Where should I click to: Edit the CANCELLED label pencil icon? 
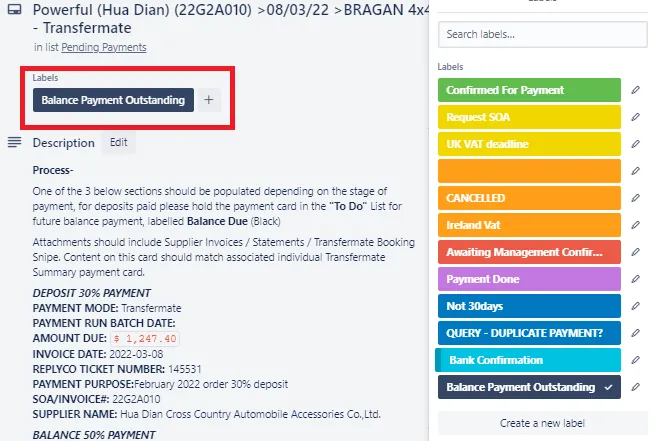tap(635, 198)
